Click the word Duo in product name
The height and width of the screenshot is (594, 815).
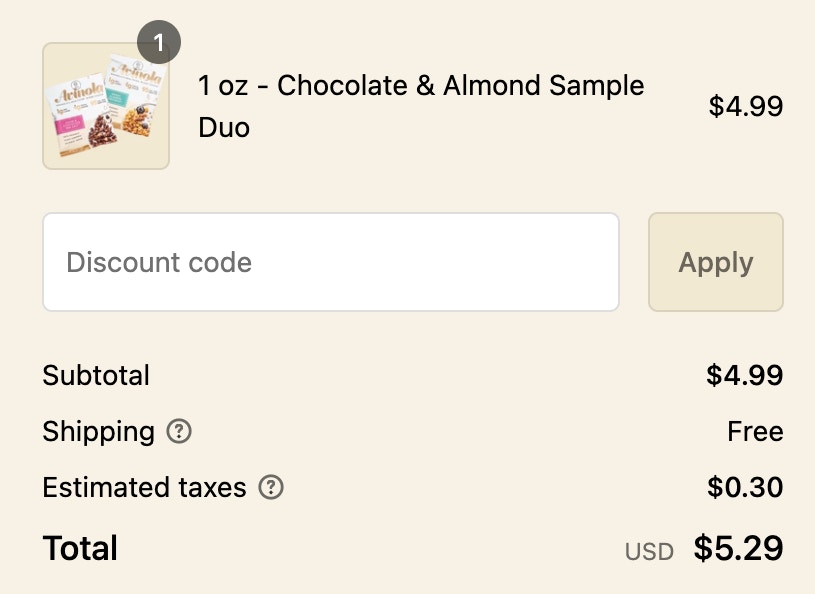(x=224, y=128)
